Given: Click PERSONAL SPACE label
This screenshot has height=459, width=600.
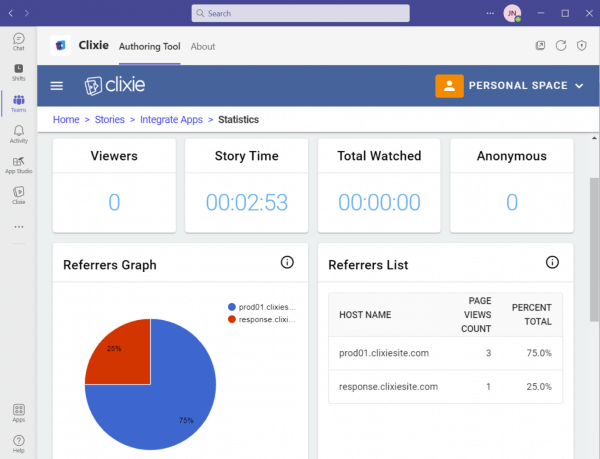Looking at the screenshot, I should coord(518,86).
